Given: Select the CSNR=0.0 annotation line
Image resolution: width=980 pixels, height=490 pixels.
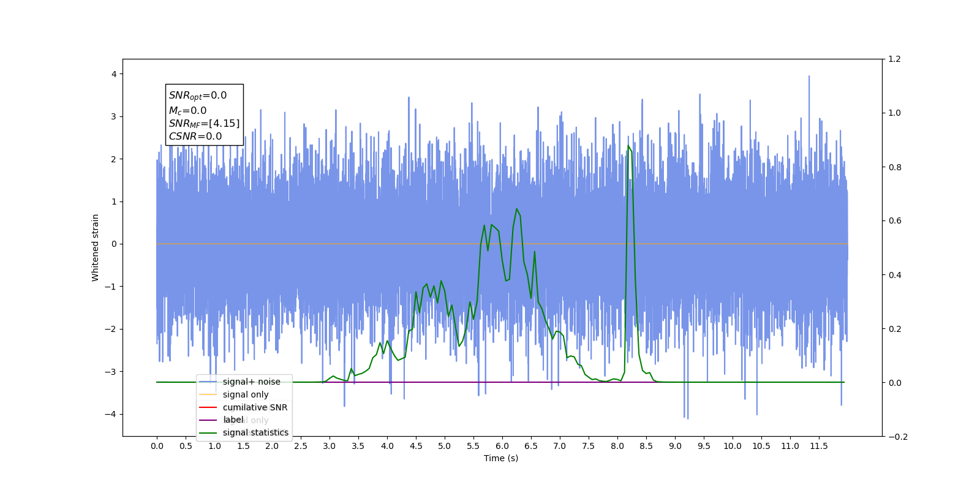Looking at the screenshot, I should pos(195,137).
